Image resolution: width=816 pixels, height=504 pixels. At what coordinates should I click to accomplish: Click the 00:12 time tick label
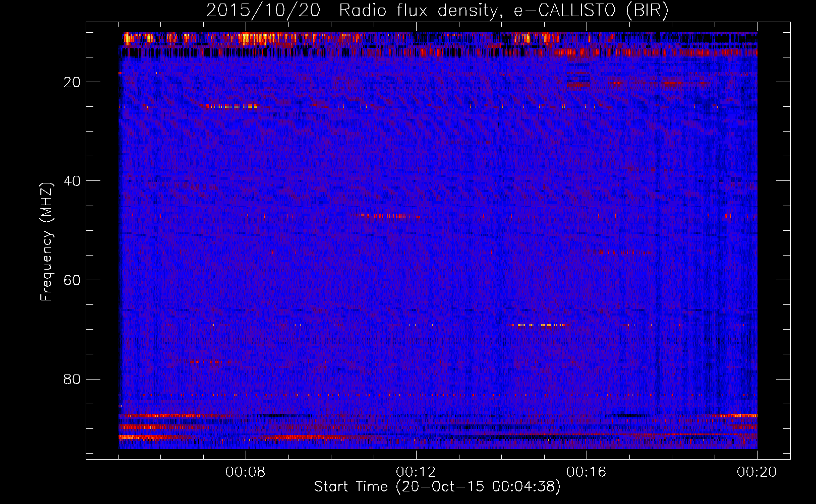point(416,472)
